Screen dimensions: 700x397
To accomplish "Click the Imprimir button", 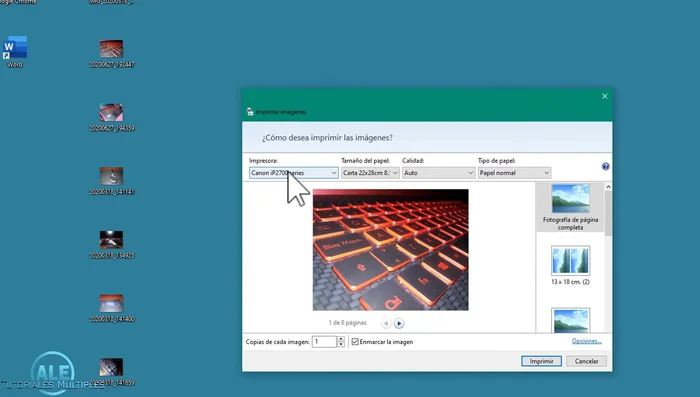I will click(541, 361).
